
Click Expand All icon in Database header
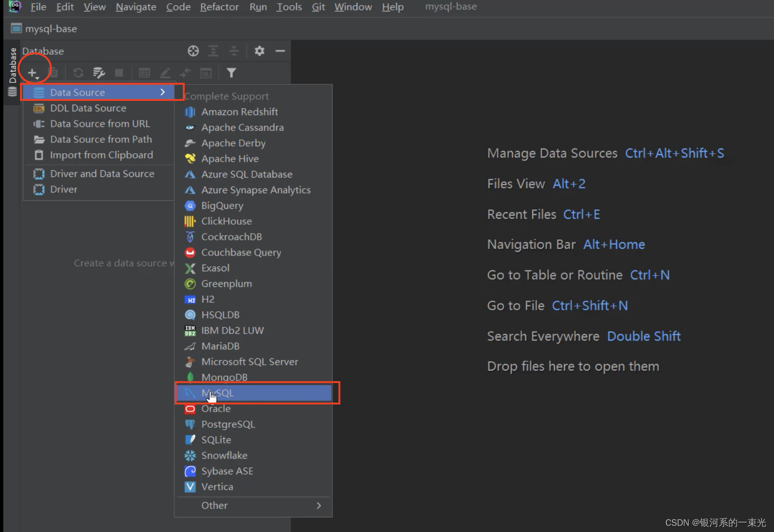[x=213, y=51]
